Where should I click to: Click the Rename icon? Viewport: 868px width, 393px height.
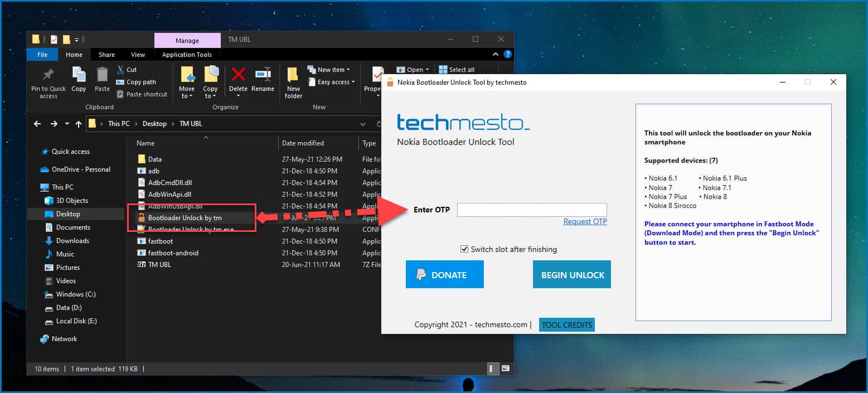tap(263, 74)
